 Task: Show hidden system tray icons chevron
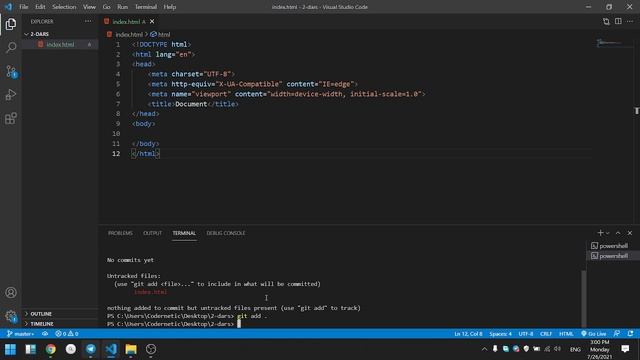pos(484,349)
